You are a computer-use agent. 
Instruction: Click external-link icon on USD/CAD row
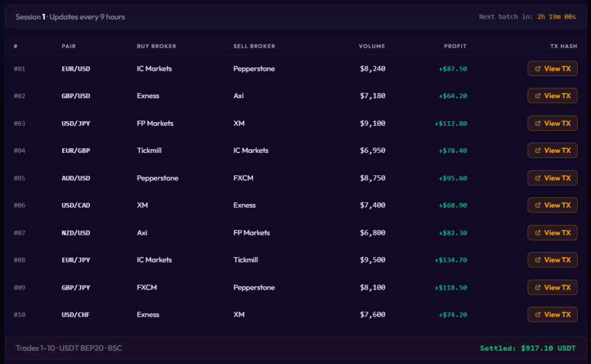(x=538, y=205)
